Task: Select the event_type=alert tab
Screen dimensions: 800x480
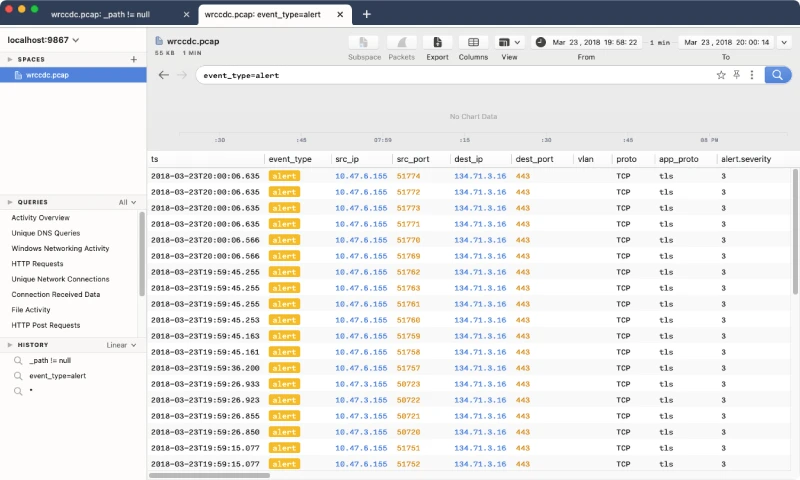Action: [x=263, y=14]
